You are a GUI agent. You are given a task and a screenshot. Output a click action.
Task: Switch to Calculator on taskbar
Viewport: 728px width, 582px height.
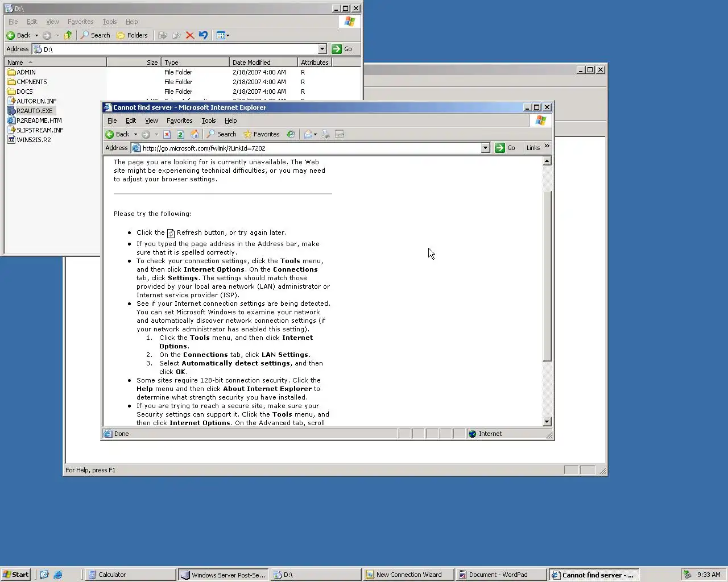click(x=130, y=575)
